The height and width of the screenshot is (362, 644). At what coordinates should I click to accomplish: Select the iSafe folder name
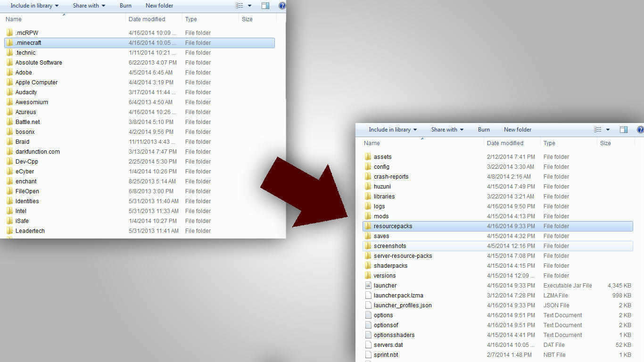[x=22, y=221]
